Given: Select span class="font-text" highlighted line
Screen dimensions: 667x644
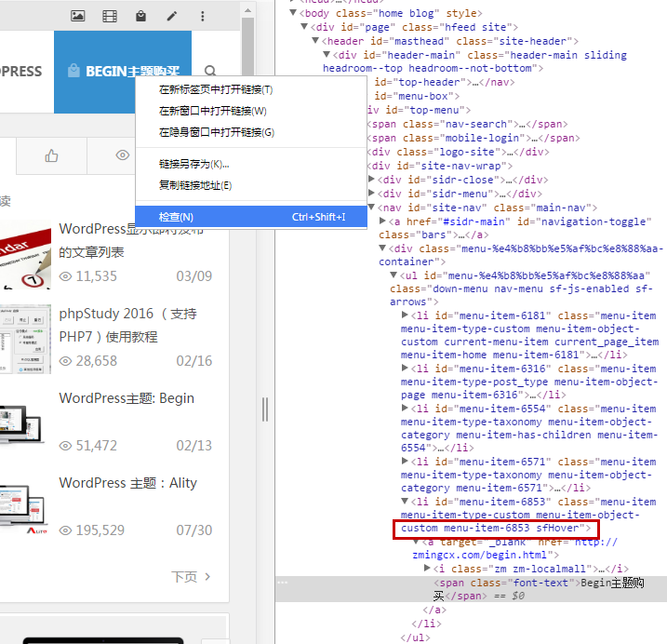Looking at the screenshot, I should (x=471, y=589).
